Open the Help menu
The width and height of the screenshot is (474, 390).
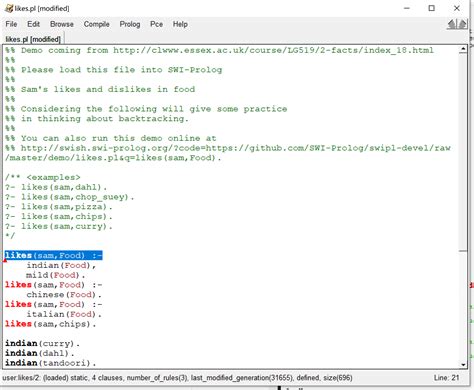click(180, 24)
